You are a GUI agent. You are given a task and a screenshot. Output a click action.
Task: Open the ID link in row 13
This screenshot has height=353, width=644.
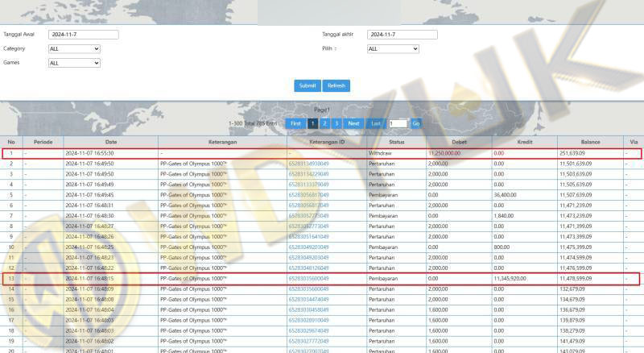308,279
